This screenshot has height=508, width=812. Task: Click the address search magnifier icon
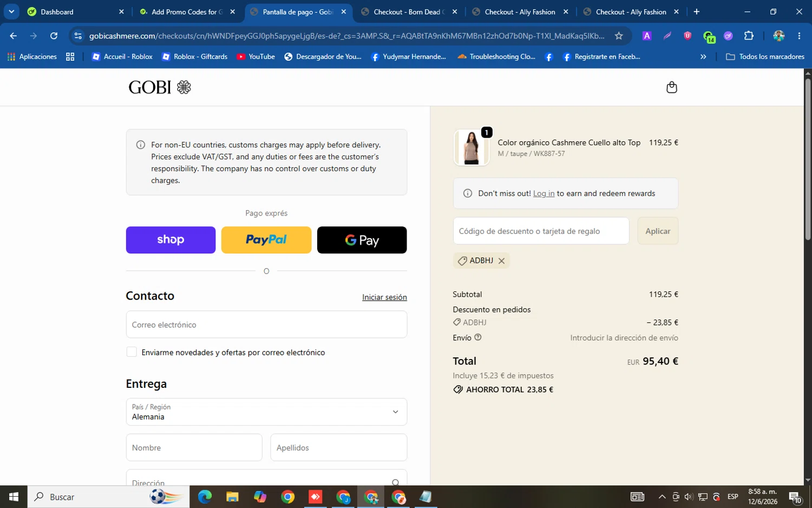(x=395, y=482)
